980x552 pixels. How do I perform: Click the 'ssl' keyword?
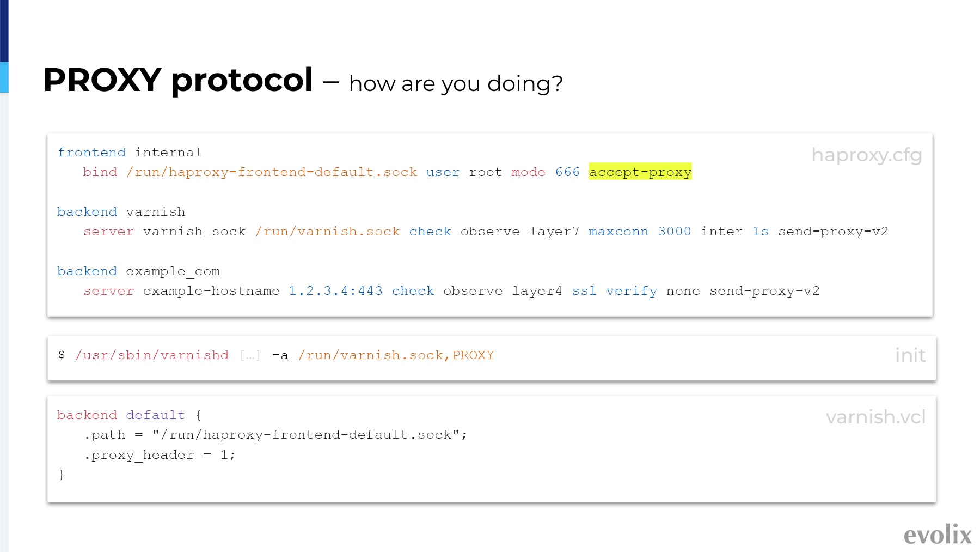coord(584,291)
